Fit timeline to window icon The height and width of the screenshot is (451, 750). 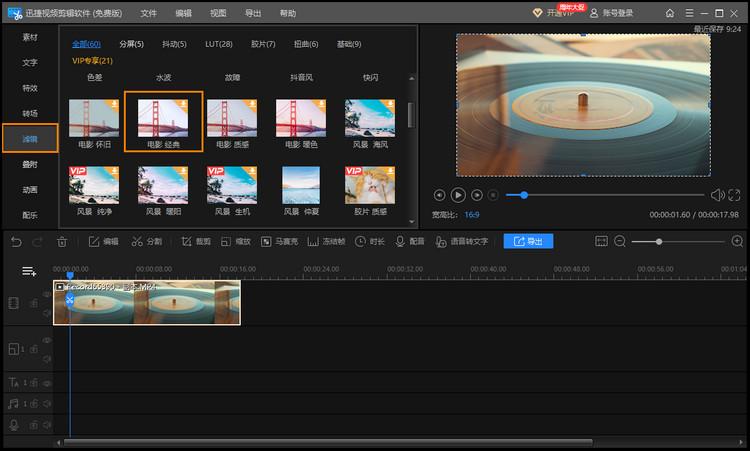601,241
